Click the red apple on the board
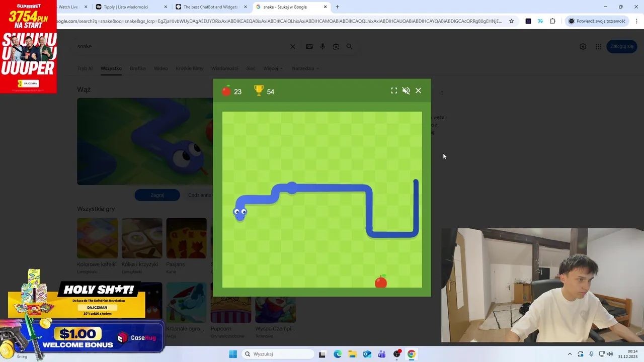 click(381, 282)
